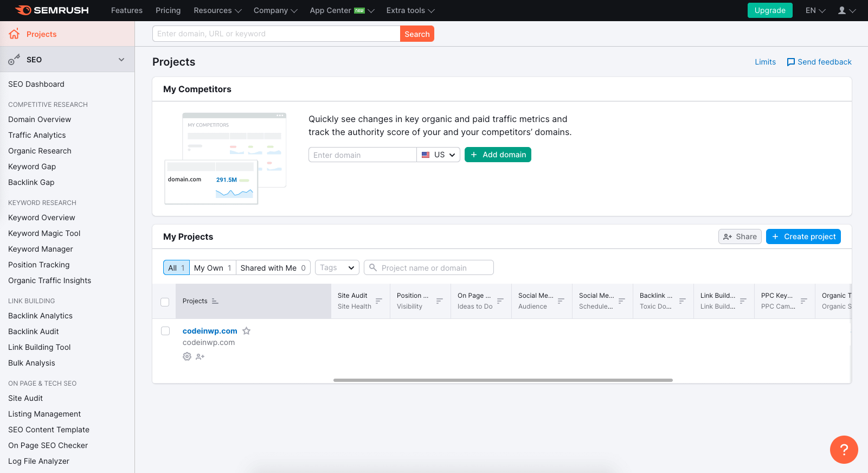This screenshot has width=868, height=473.
Task: Open the Pricing menu item
Action: (168, 10)
